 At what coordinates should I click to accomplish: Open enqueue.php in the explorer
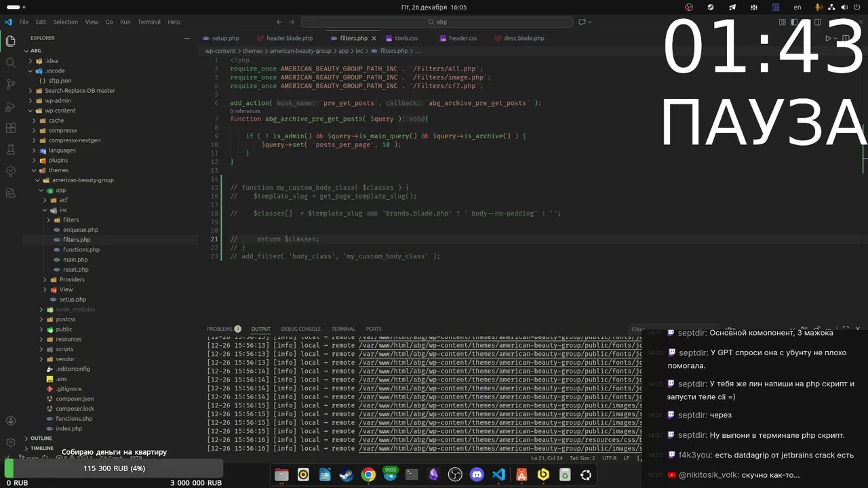tap(80, 230)
